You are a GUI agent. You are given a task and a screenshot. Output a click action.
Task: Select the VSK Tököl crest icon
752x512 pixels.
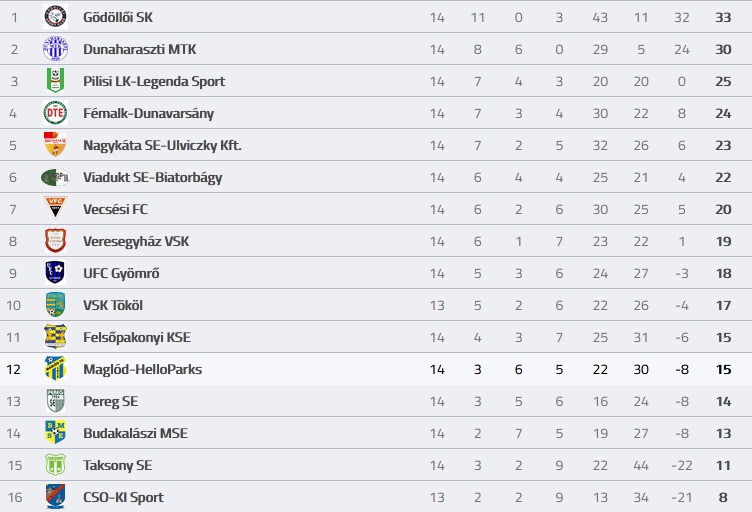click(x=55, y=305)
